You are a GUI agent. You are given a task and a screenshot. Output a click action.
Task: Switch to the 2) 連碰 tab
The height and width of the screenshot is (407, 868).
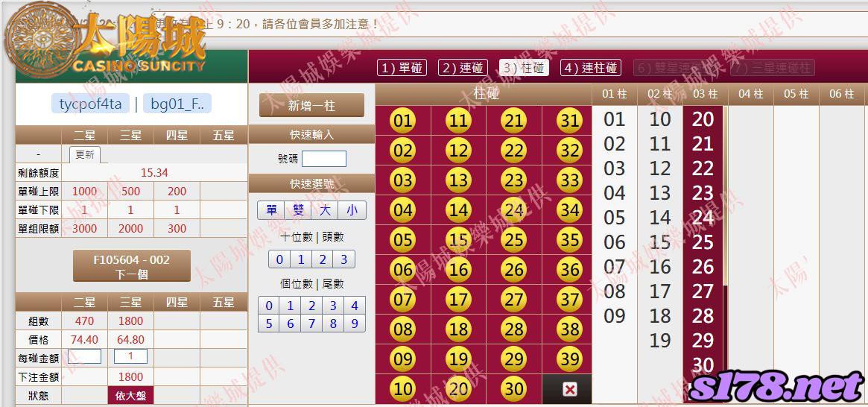click(x=463, y=68)
